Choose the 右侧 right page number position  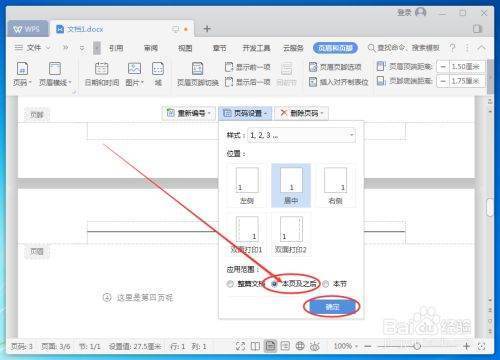click(335, 186)
